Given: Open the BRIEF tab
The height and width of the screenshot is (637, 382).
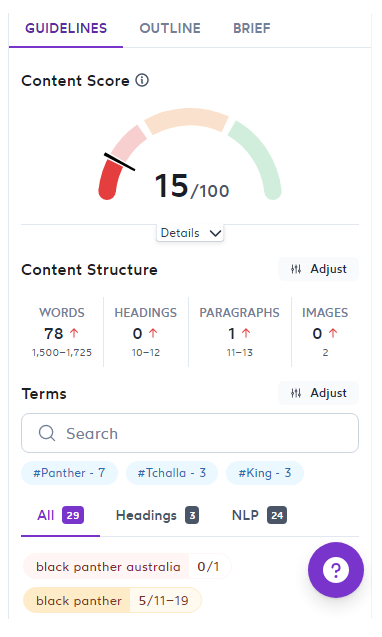Looking at the screenshot, I should [x=252, y=28].
